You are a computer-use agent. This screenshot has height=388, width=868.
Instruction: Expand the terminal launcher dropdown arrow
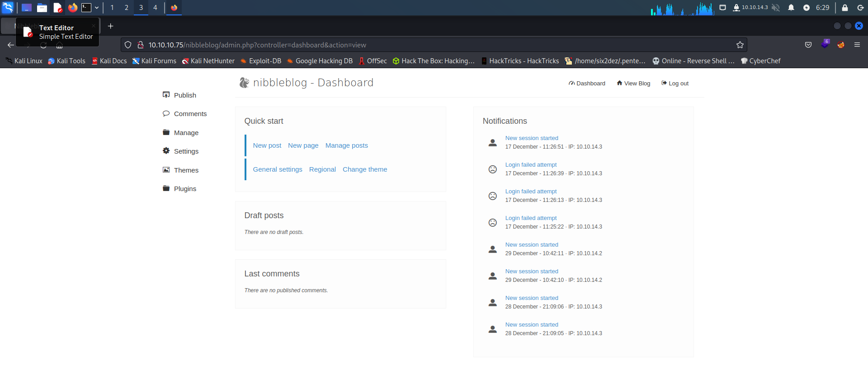(97, 8)
